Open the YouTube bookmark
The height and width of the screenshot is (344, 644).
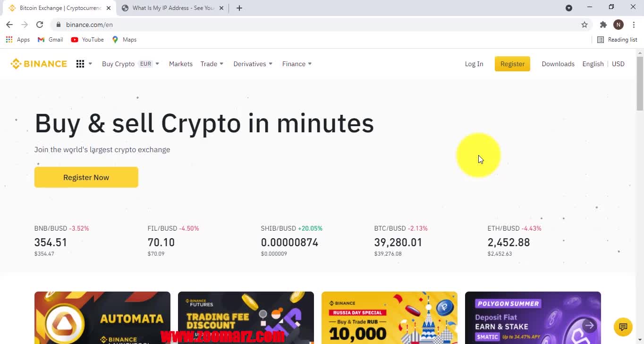pos(87,40)
